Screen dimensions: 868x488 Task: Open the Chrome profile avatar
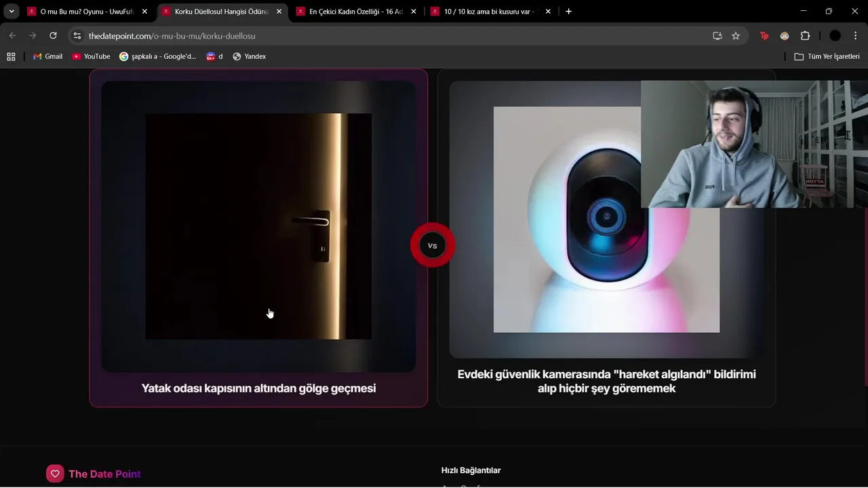[835, 36]
